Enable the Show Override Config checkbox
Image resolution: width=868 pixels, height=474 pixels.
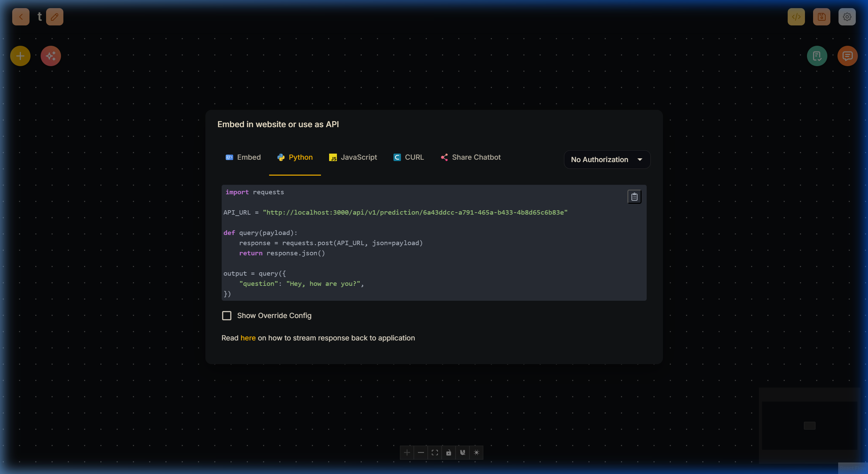coord(227,316)
